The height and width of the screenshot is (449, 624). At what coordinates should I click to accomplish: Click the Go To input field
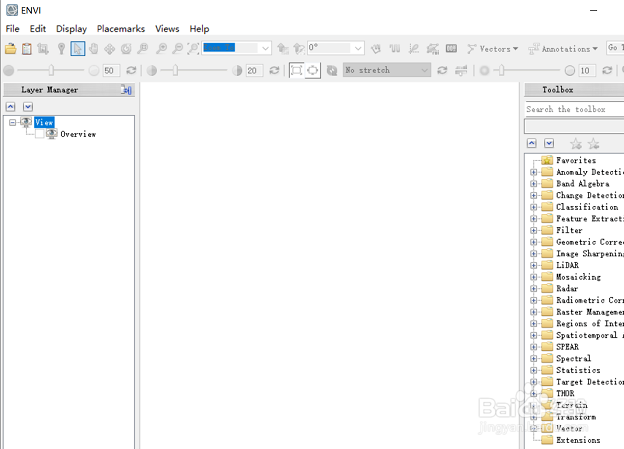coord(615,48)
